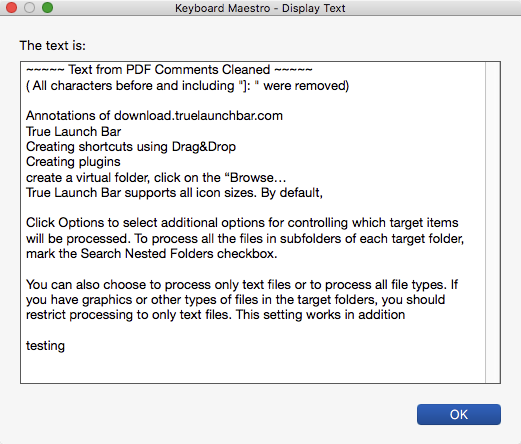Click the 'All characters before and including' line
Viewport: 521px width, 444px height.
click(187, 86)
